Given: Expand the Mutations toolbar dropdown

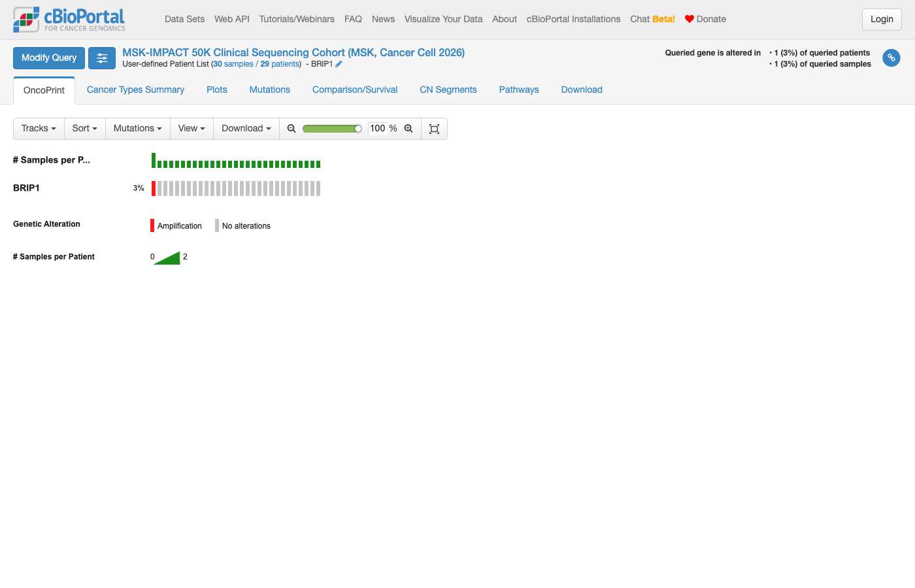Looking at the screenshot, I should coord(138,129).
